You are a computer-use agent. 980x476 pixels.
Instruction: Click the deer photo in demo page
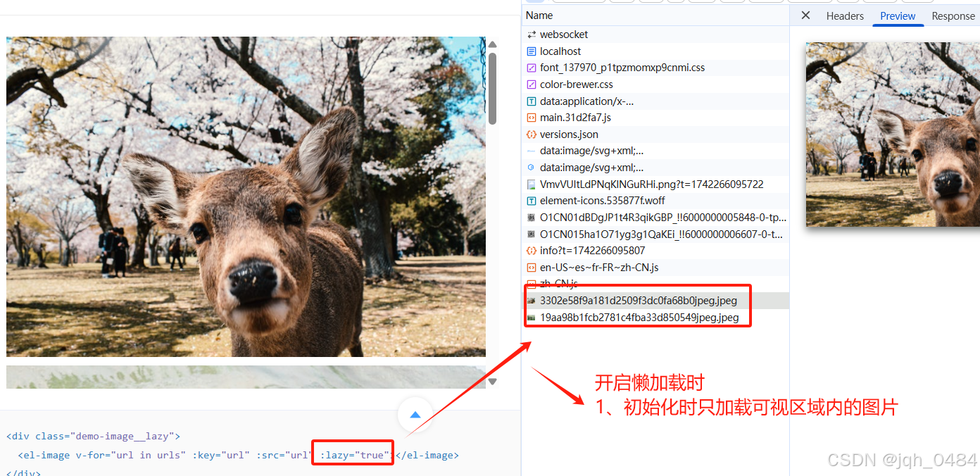(x=246, y=196)
